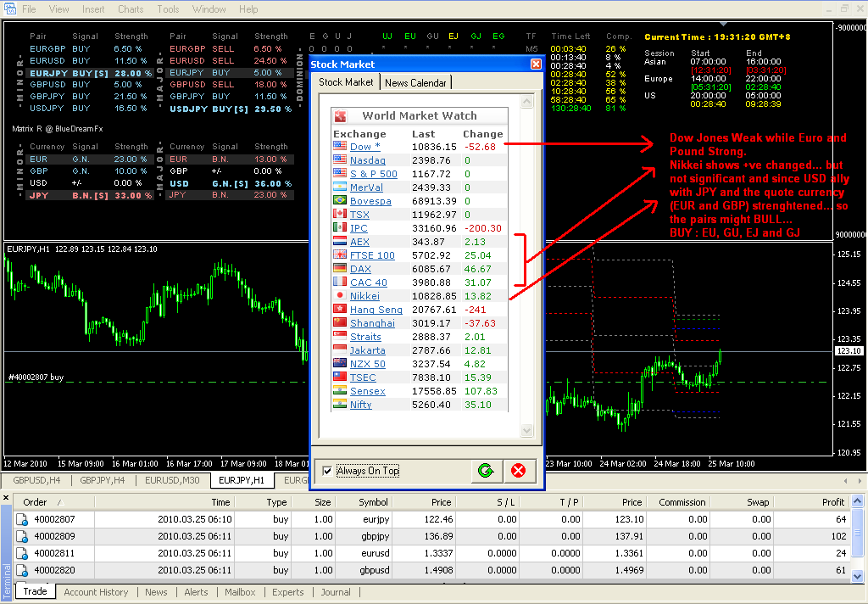
Task: Close the Stock Market dialog
Action: pyautogui.click(x=536, y=64)
